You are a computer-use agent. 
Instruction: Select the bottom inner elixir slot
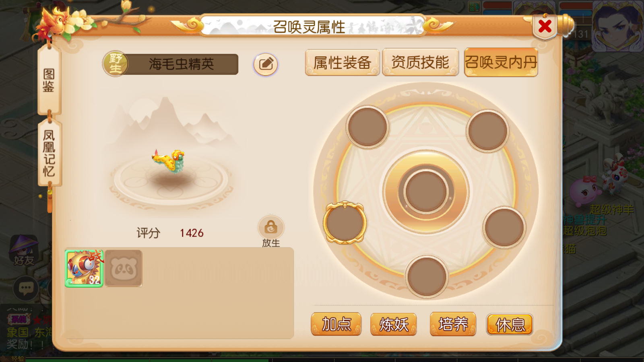427,277
